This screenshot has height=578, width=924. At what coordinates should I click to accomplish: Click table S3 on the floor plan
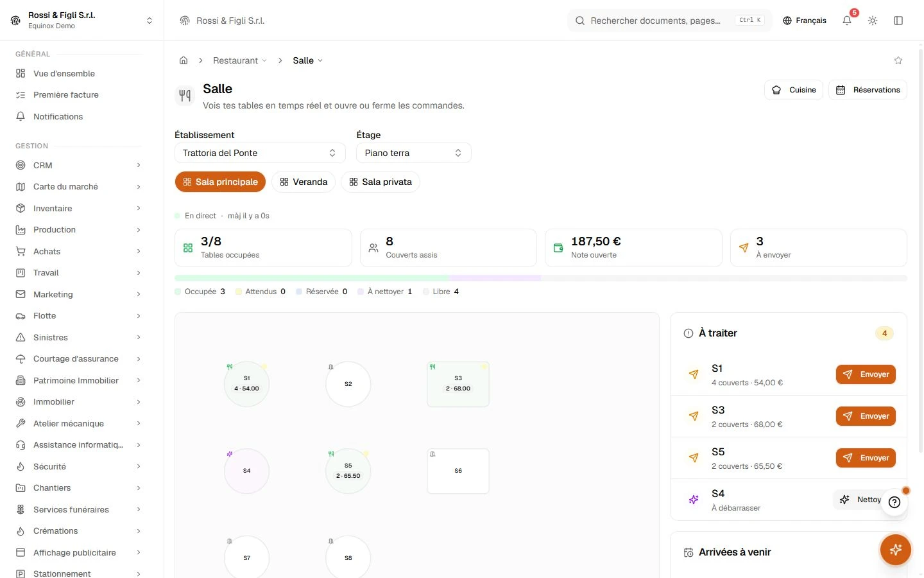458,384
